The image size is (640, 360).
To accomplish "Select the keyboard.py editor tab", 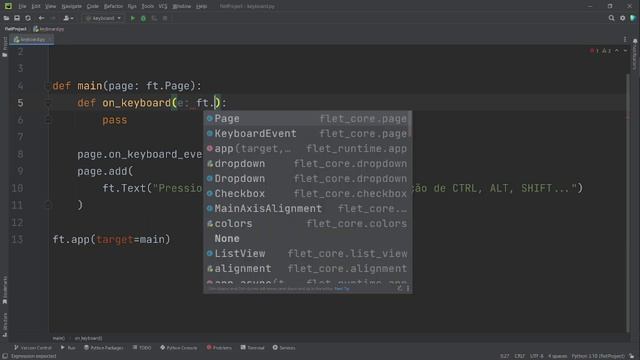I will (x=31, y=40).
